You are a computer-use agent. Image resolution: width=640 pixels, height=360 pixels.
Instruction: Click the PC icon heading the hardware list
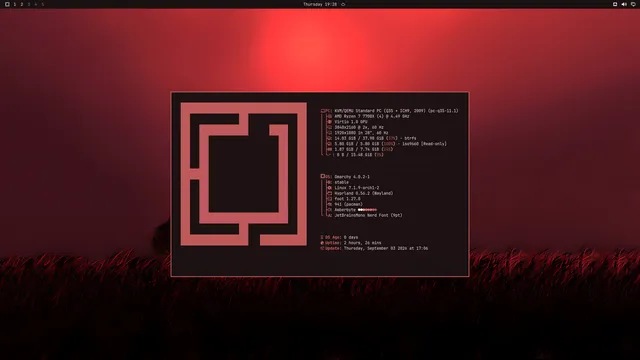click(323, 111)
